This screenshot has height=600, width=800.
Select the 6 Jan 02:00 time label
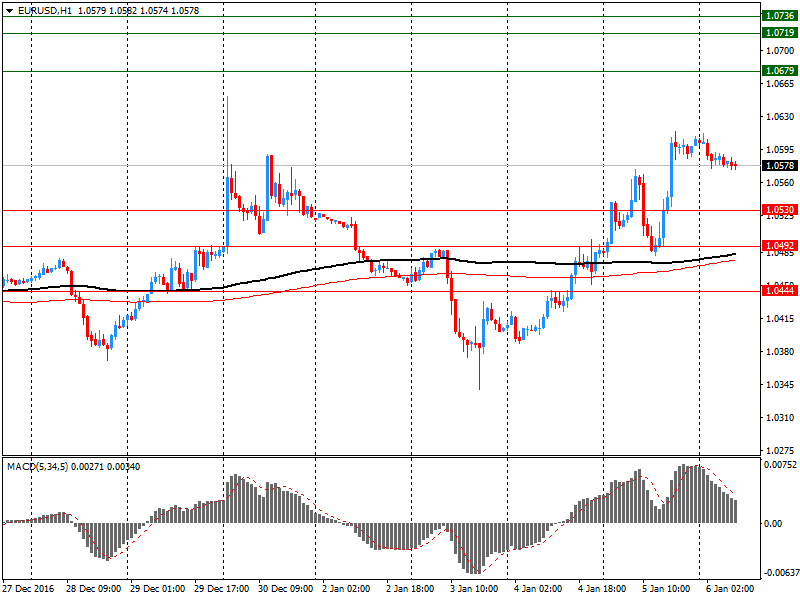[x=730, y=589]
